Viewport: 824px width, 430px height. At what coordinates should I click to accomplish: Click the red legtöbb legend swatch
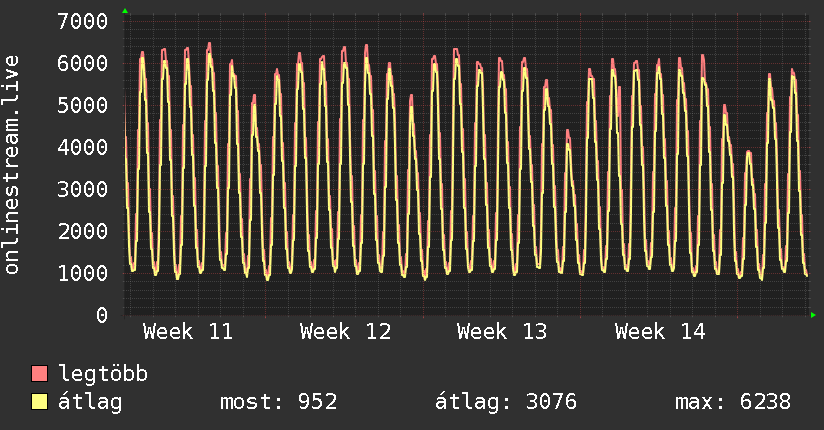coord(39,374)
